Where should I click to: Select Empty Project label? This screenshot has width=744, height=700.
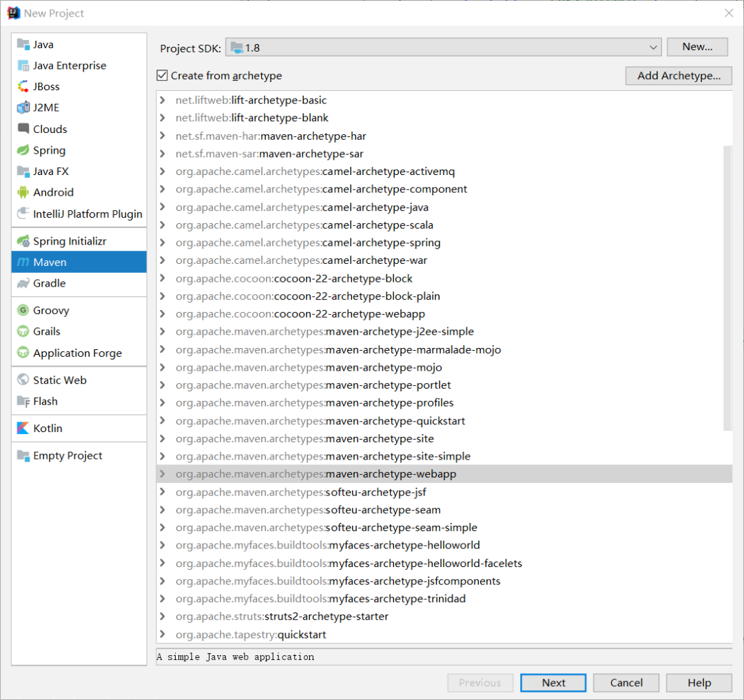coord(68,455)
